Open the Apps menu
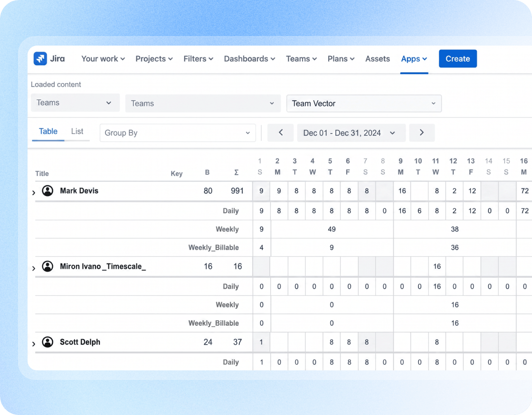Viewport: 532px width, 415px height. [414, 59]
